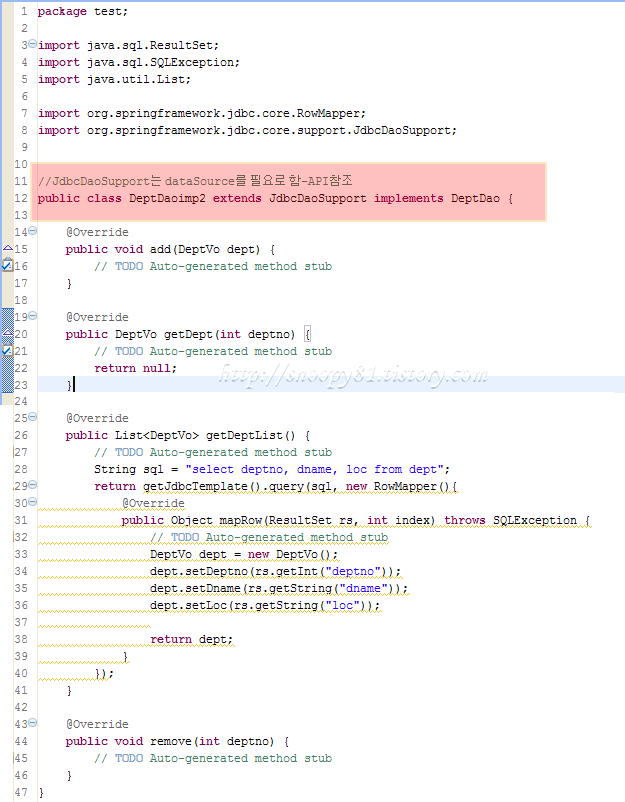Click the 'return null;' statement
The image size is (625, 802).
click(136, 368)
